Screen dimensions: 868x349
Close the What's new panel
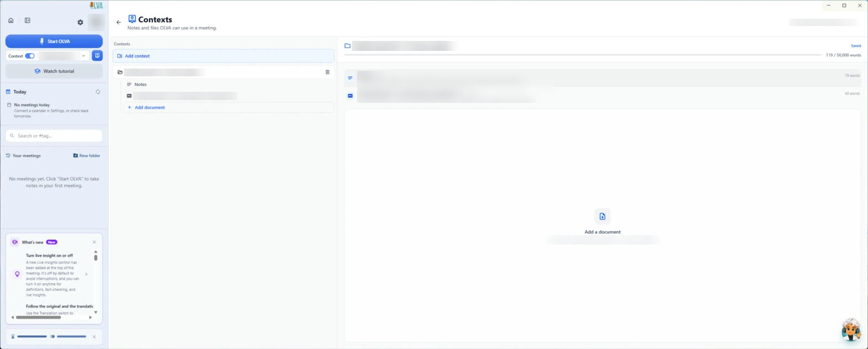click(94, 242)
